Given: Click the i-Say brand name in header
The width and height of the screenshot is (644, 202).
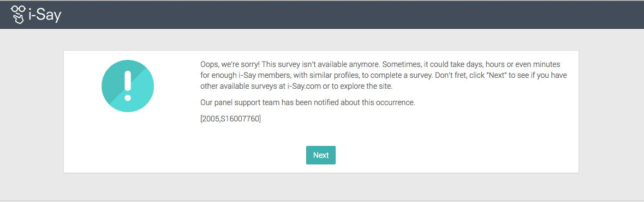Looking at the screenshot, I should click(x=45, y=15).
